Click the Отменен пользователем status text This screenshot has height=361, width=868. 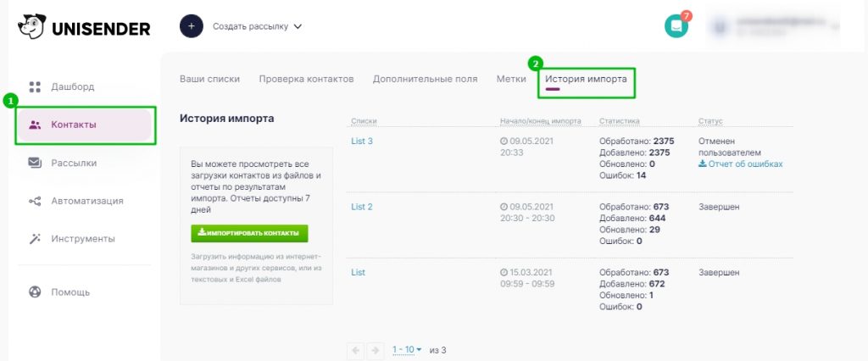(730, 147)
